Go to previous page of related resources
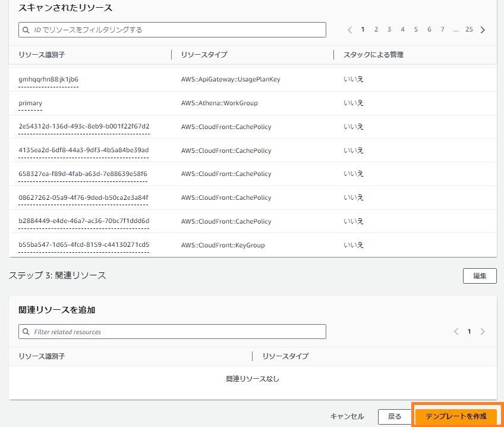Image resolution: width=504 pixels, height=427 pixels. tap(456, 331)
